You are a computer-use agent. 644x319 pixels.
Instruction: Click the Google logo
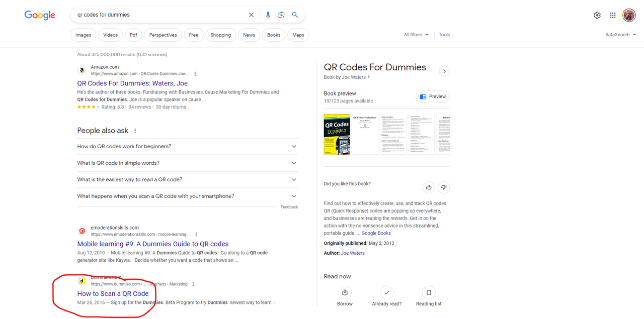(x=40, y=15)
